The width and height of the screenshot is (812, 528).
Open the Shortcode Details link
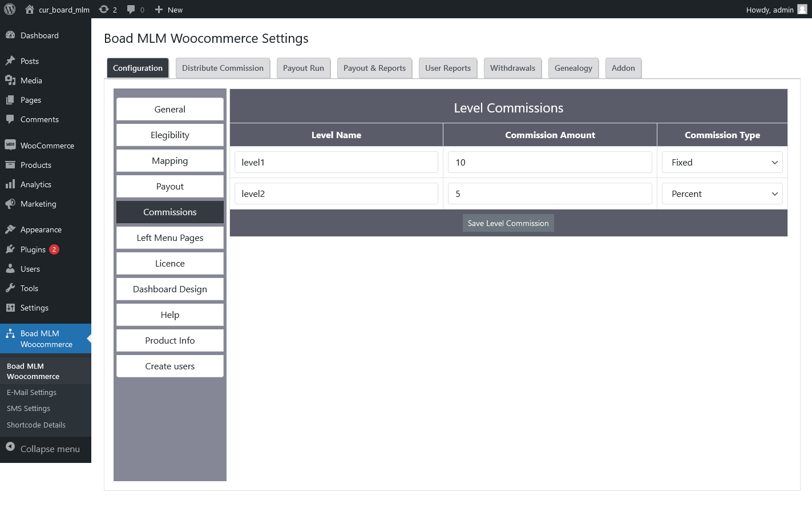[36, 425]
